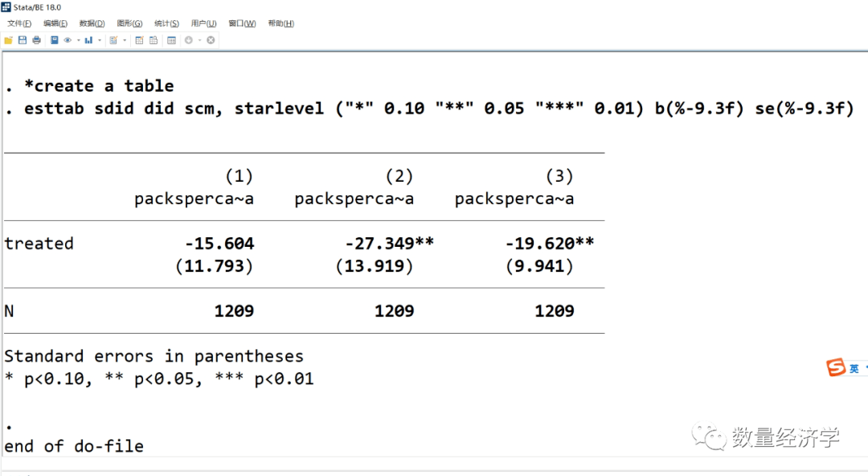
Task: Click the Break (X) icon to interrupt Stata
Action: click(211, 40)
